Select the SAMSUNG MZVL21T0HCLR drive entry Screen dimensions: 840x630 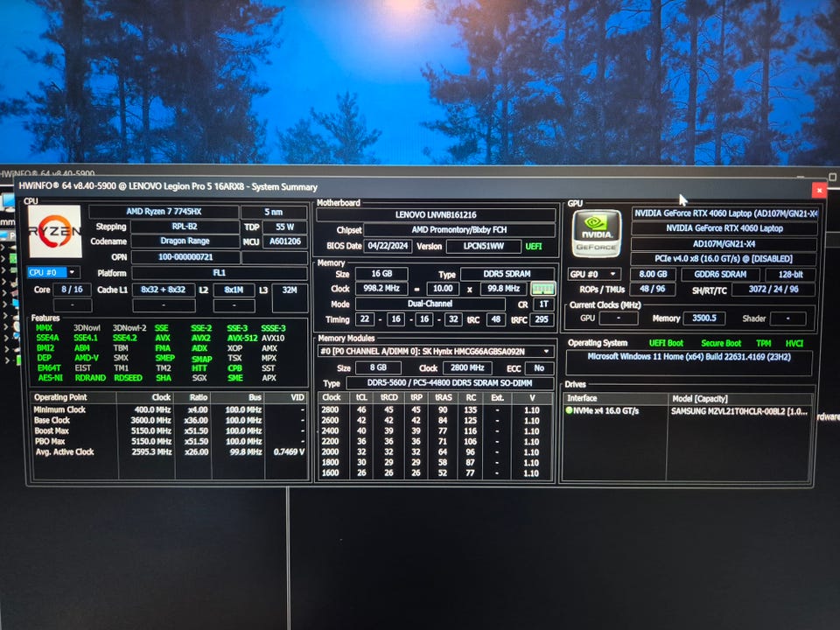pos(688,411)
